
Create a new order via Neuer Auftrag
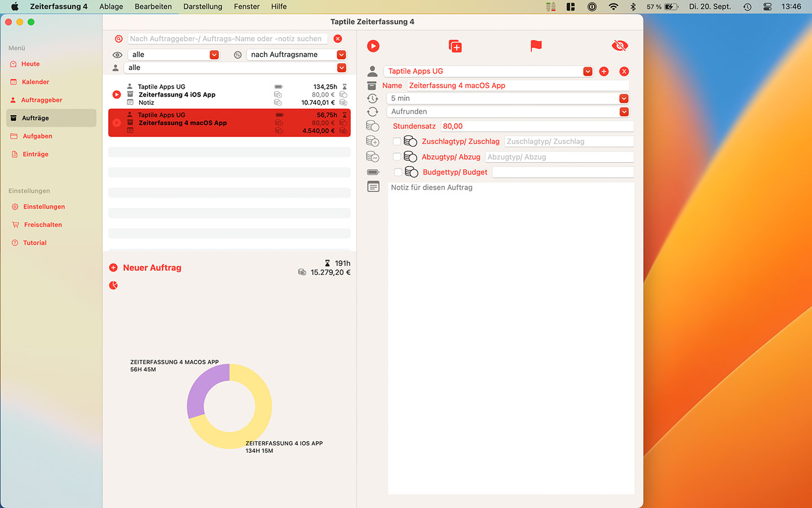pos(152,268)
